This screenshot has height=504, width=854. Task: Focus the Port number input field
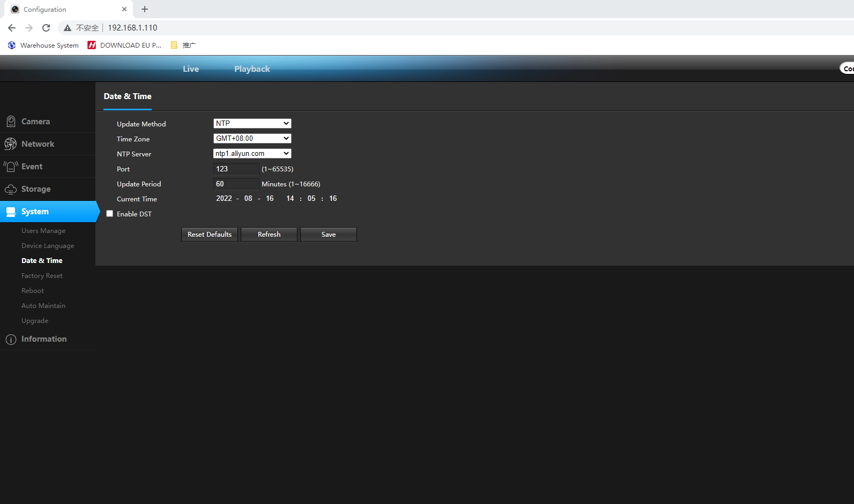[236, 169]
